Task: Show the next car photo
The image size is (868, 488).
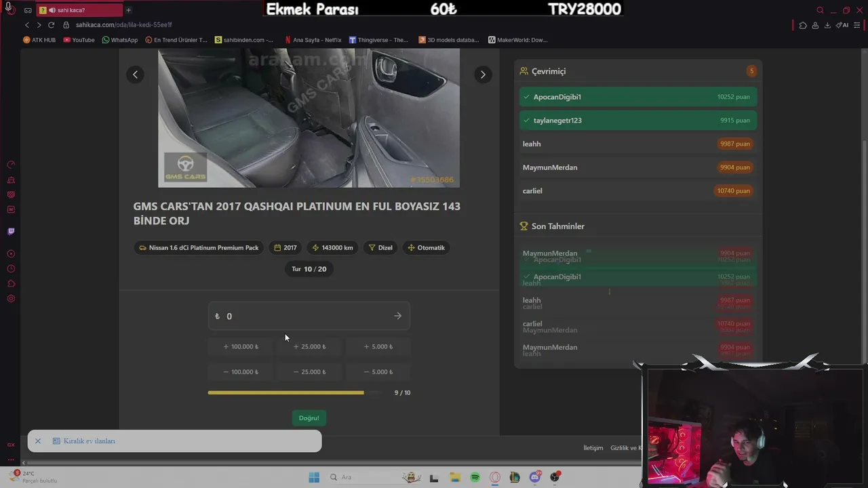Action: tap(483, 75)
